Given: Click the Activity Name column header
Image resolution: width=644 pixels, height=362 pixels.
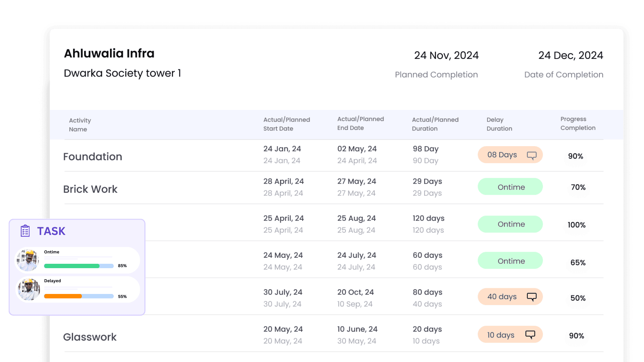Looking at the screenshot, I should tap(80, 125).
